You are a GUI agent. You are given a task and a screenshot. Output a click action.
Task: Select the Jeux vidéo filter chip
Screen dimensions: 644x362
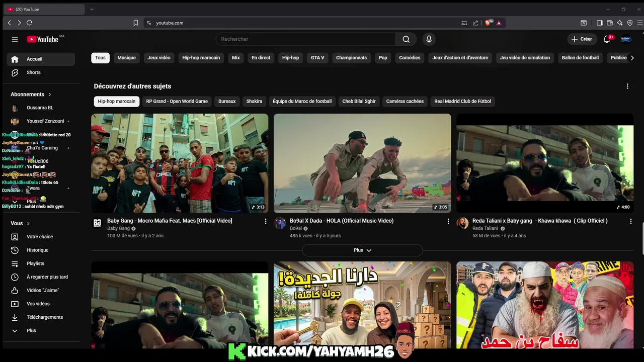coord(159,58)
